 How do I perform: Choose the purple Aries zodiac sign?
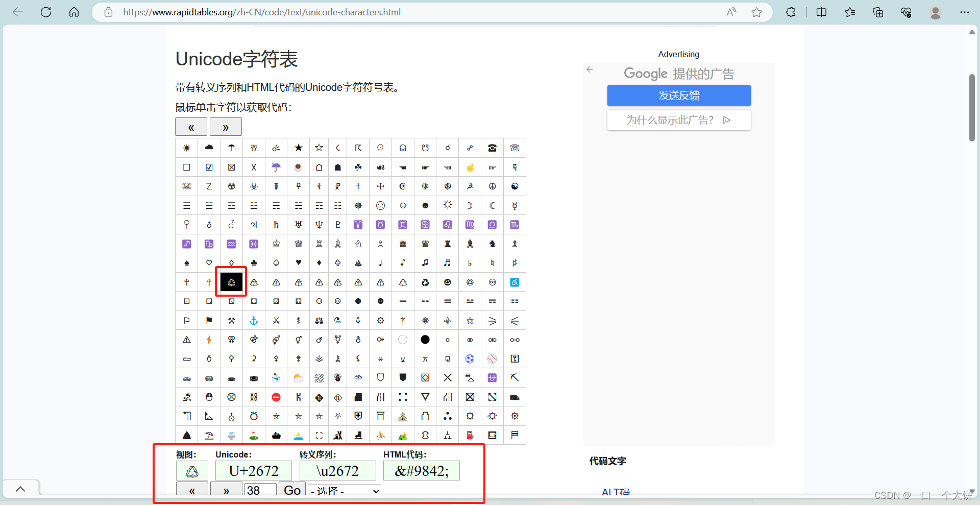pyautogui.click(x=358, y=225)
